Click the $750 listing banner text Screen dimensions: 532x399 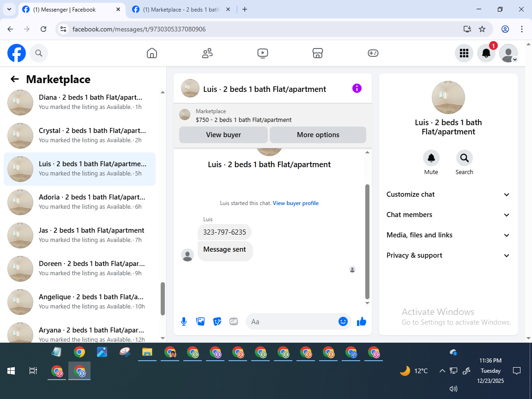point(244,120)
